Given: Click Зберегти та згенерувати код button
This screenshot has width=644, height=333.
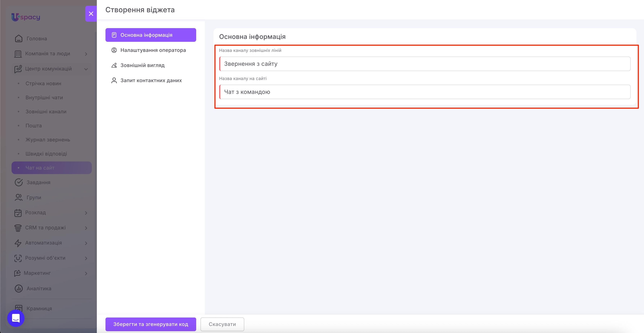Looking at the screenshot, I should [151, 324].
